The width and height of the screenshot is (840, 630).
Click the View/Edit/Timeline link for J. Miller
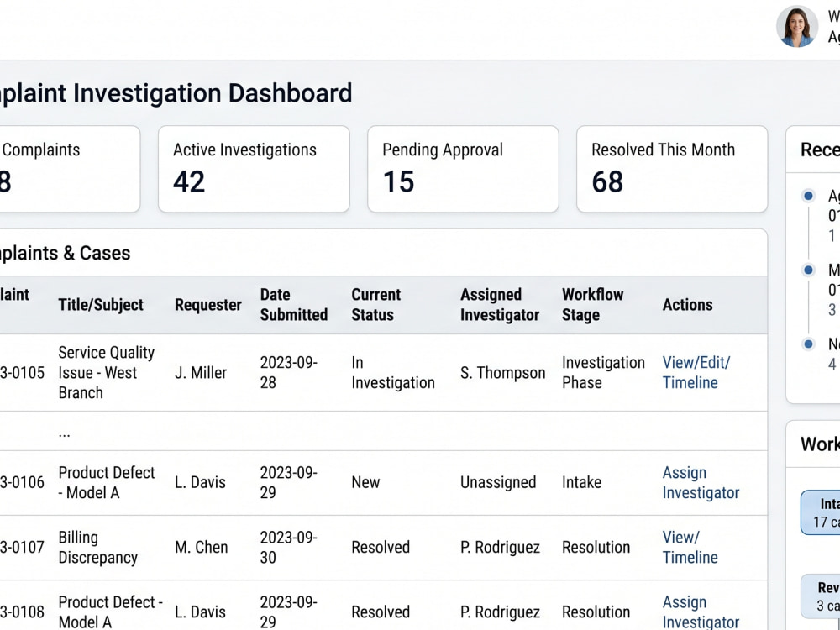coord(696,372)
